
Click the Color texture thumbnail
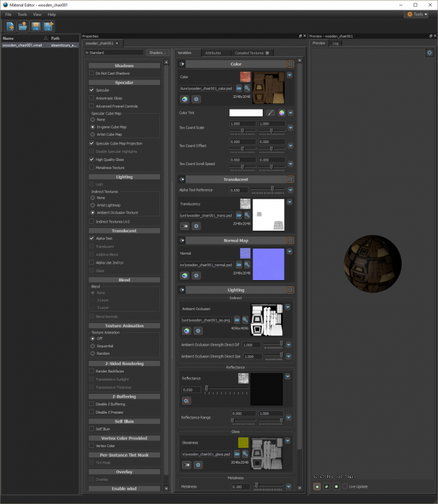click(x=268, y=88)
